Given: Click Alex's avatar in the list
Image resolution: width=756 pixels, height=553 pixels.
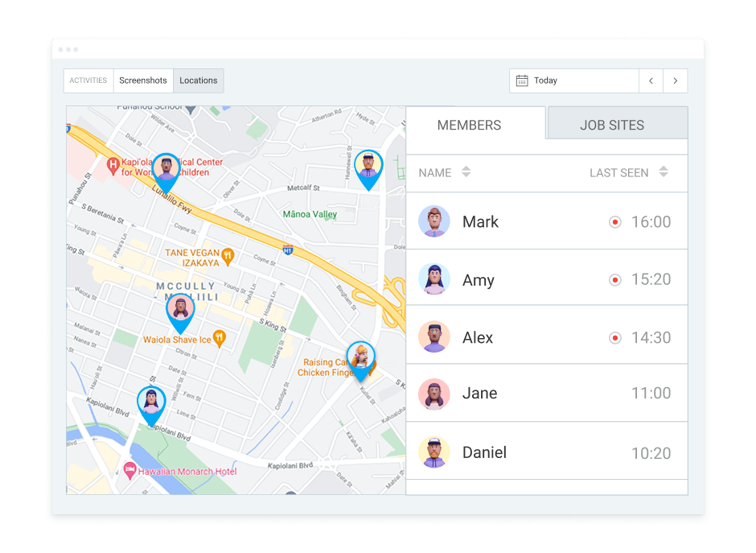Looking at the screenshot, I should pos(434,336).
